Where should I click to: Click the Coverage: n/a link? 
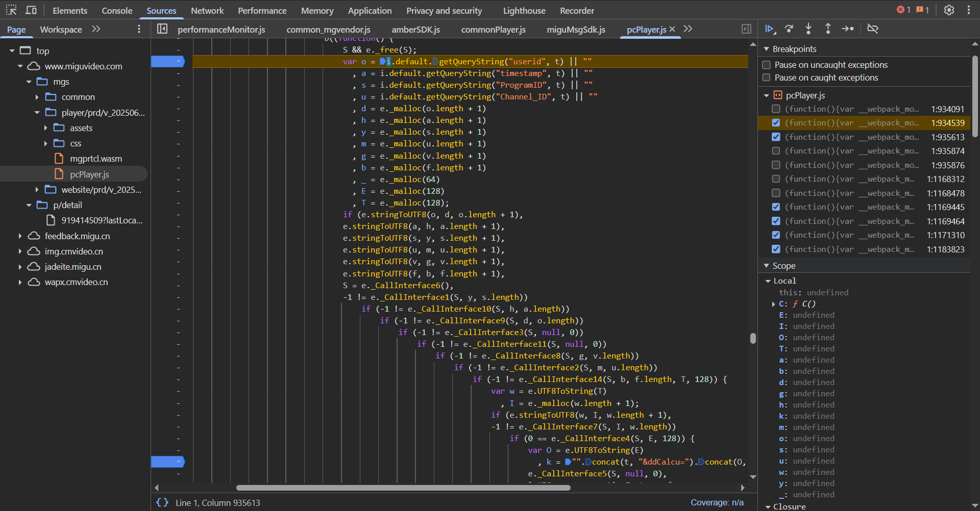717,502
